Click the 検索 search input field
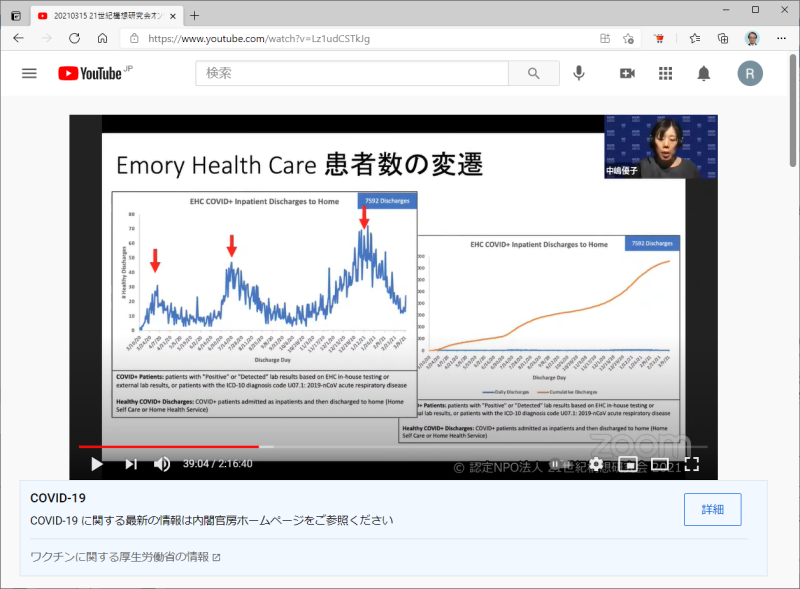Screen dimensions: 800x589 (x=352, y=73)
